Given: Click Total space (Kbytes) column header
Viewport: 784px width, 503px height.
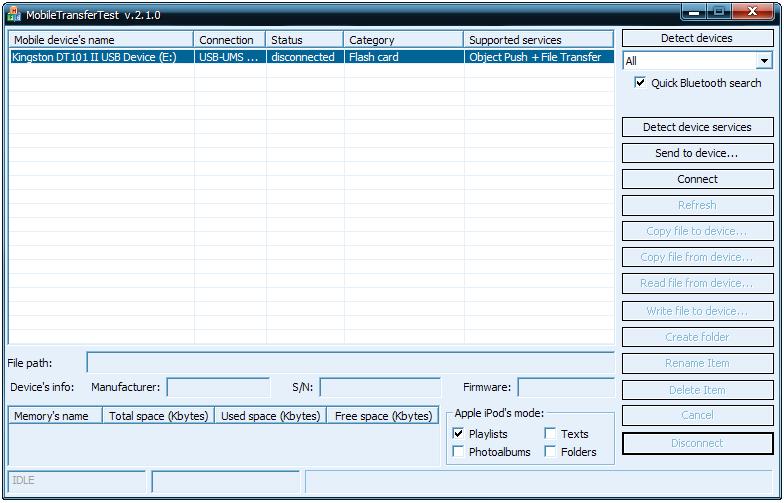Looking at the screenshot, I should [158, 416].
